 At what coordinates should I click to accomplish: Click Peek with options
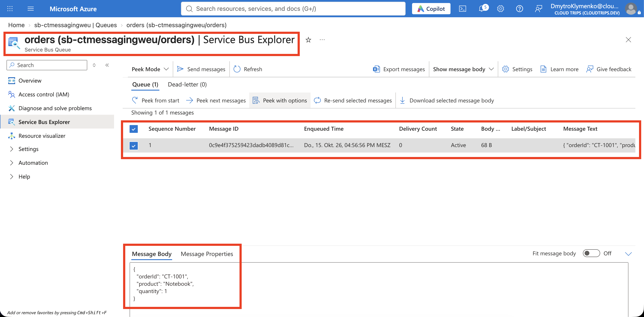point(280,100)
